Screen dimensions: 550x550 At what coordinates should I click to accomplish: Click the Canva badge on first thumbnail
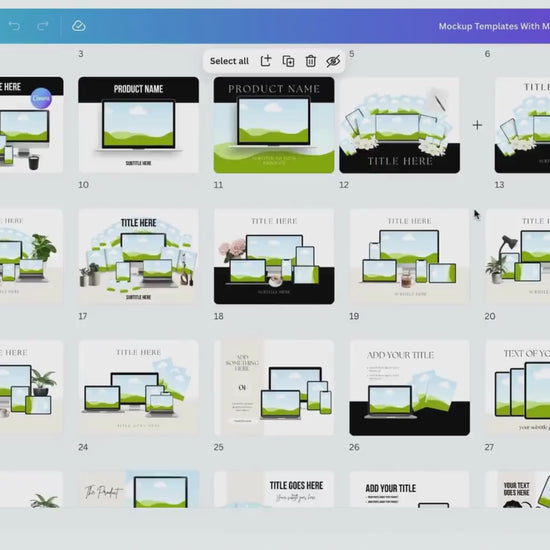click(41, 98)
